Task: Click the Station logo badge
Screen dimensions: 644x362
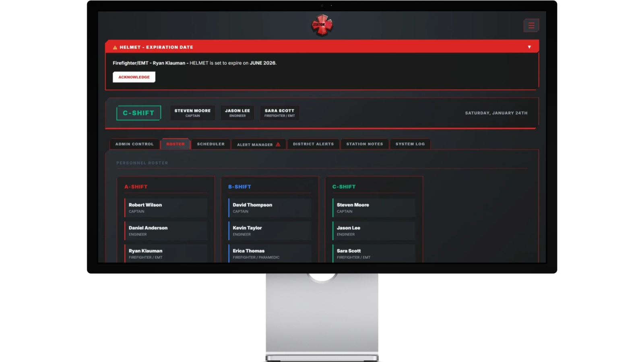Action: (322, 25)
